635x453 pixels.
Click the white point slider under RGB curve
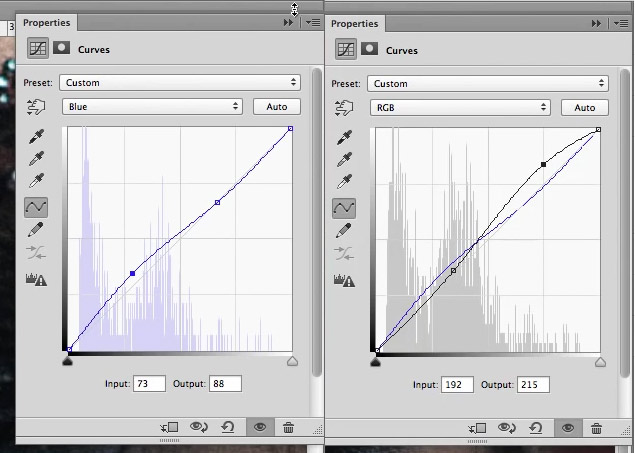pos(600,362)
